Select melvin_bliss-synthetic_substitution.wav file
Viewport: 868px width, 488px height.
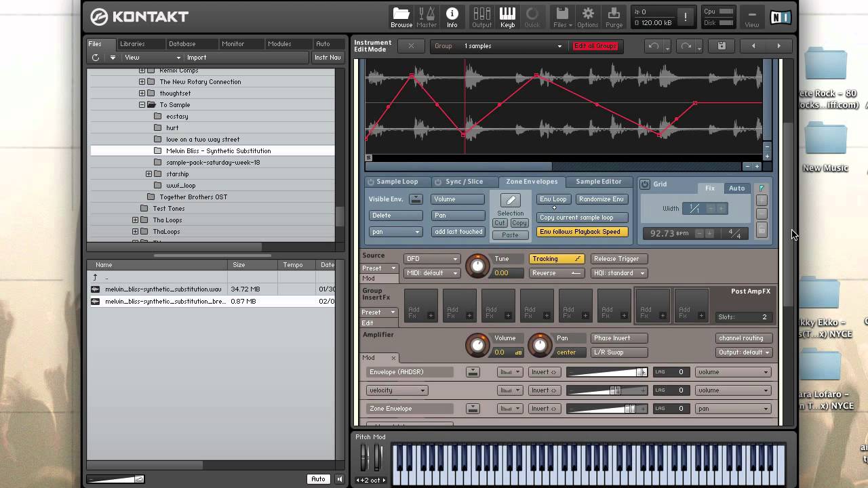[212, 289]
